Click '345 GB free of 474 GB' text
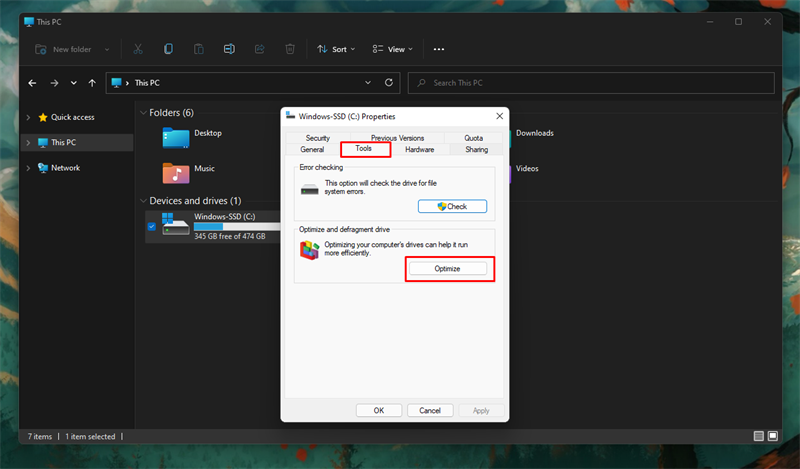This screenshot has height=469, width=800. tap(230, 236)
